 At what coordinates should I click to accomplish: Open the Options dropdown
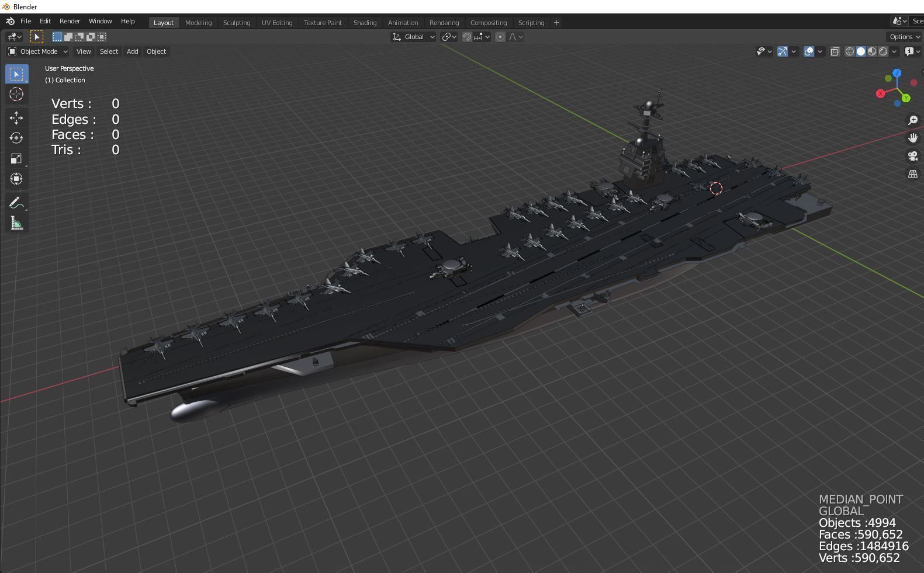click(x=905, y=37)
